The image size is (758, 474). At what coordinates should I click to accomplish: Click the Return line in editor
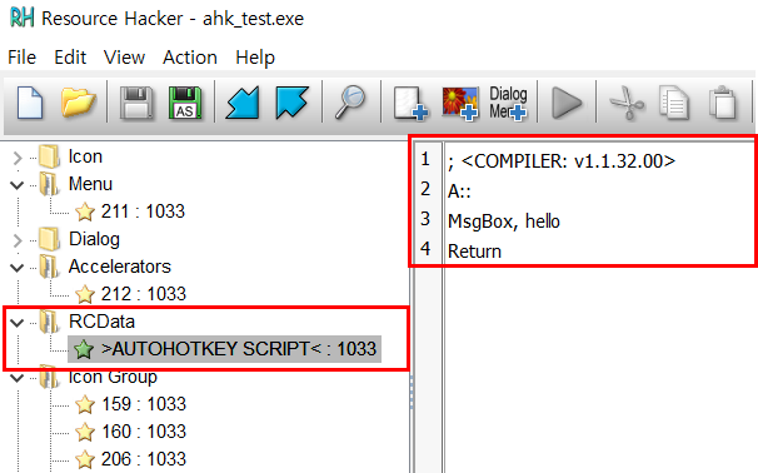[475, 251]
